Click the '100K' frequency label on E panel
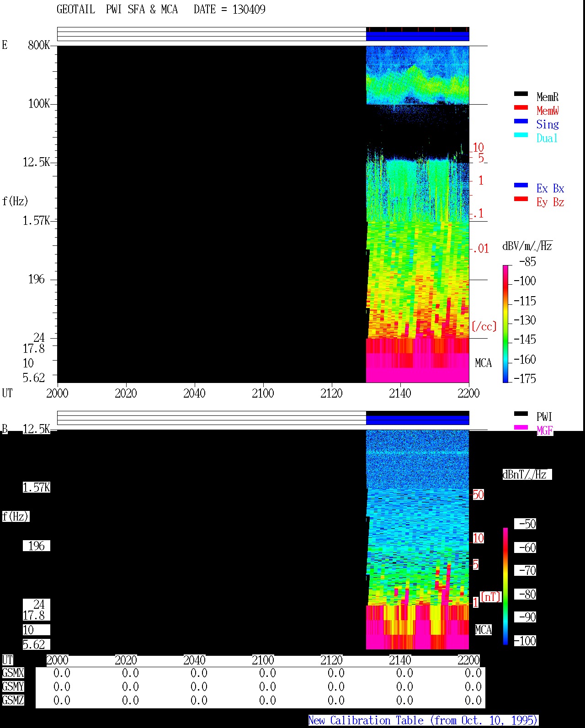Screen dimensions: 585x728 pyautogui.click(x=39, y=103)
